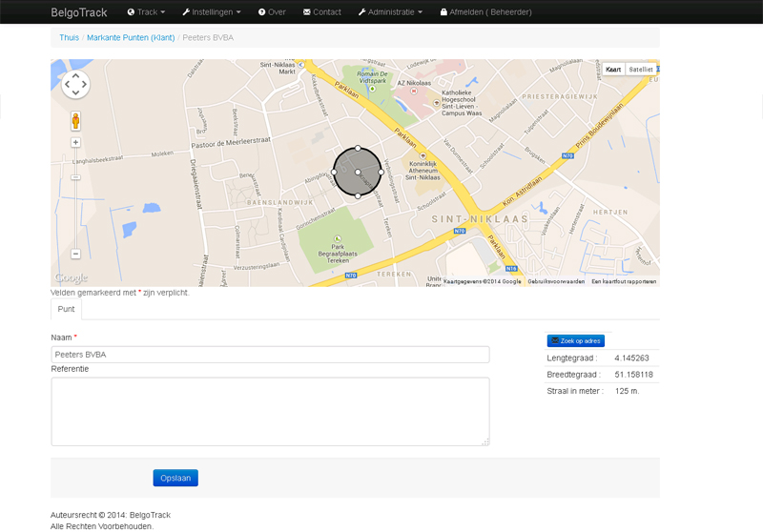Viewport: 763px width, 532px height.
Task: Click the circle's right radius handle
Action: [381, 173]
